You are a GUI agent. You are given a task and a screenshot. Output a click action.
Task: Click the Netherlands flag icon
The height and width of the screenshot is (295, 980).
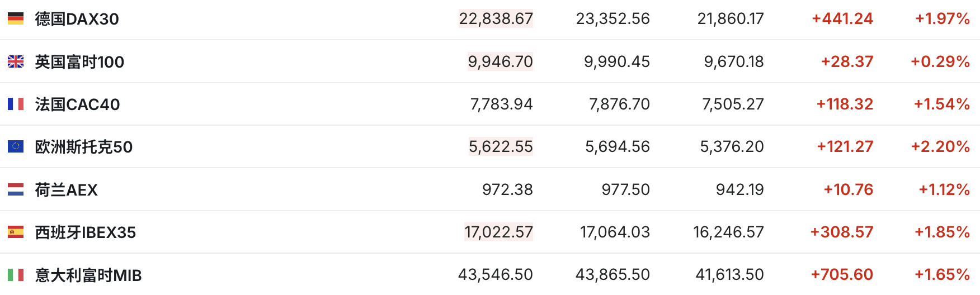coord(16,189)
